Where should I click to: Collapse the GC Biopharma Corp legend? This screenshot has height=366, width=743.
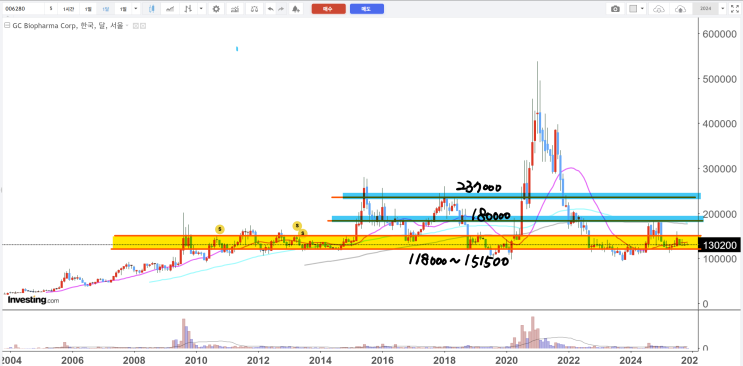pyautogui.click(x=7, y=26)
